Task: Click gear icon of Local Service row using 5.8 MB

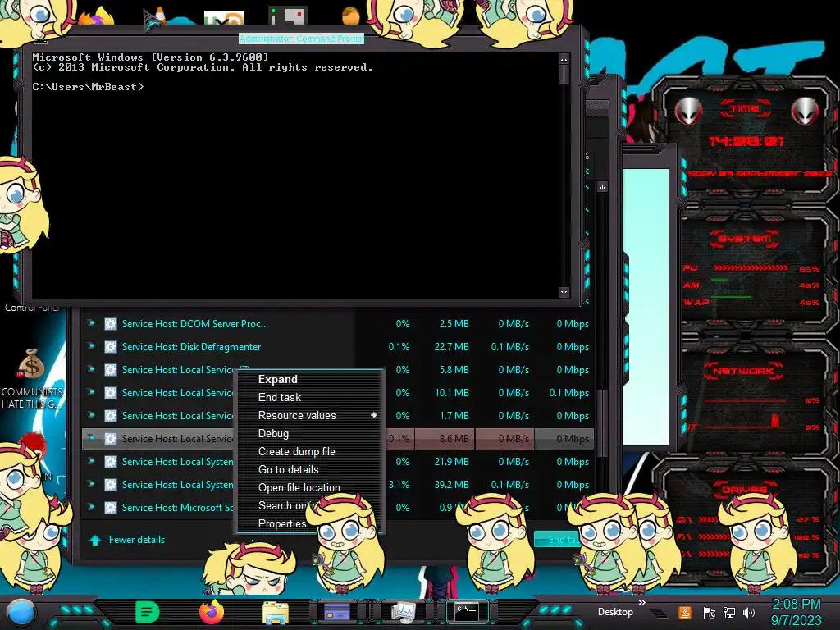Action: tap(111, 370)
